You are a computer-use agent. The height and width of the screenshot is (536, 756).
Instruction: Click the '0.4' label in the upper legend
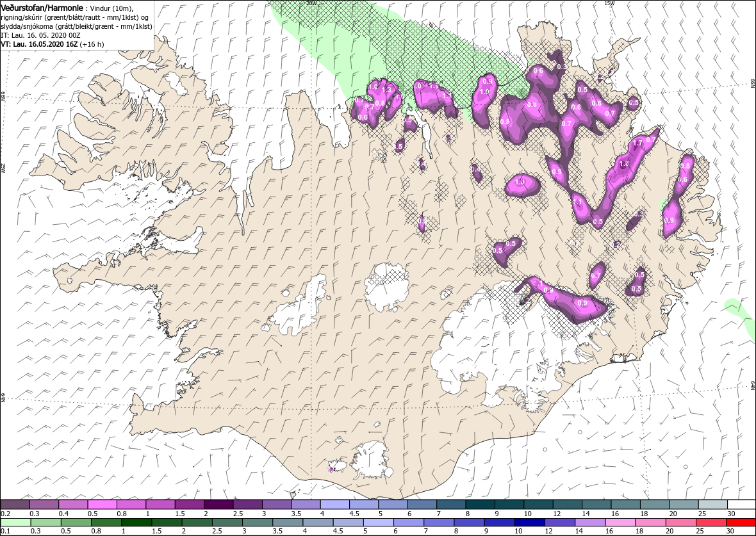pos(63,514)
